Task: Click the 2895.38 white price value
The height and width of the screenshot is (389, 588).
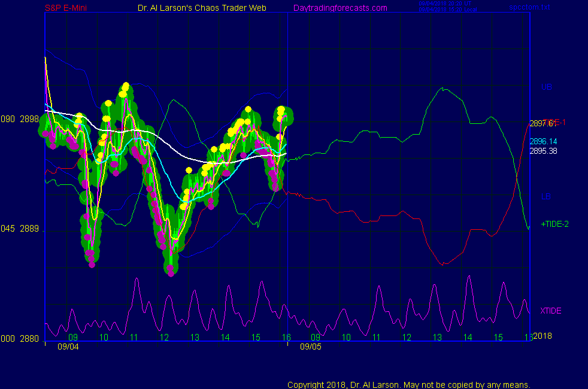Action: [x=543, y=151]
